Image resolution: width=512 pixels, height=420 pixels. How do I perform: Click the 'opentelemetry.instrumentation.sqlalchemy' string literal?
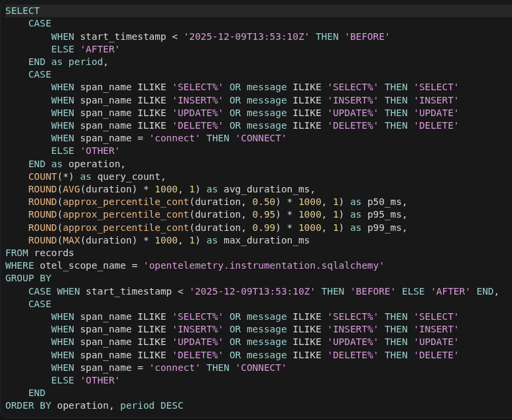(x=264, y=265)
